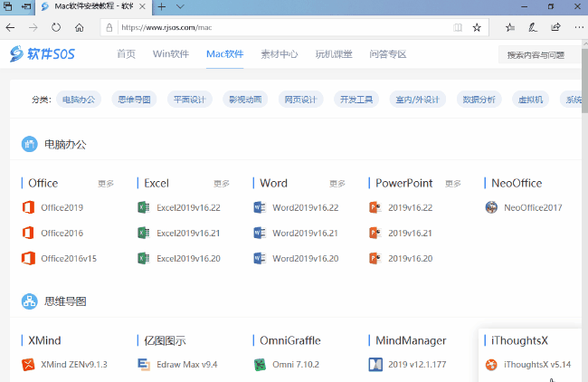588x382 pixels.
Task: Click the Word2019v16.21 icon
Action: 260,233
